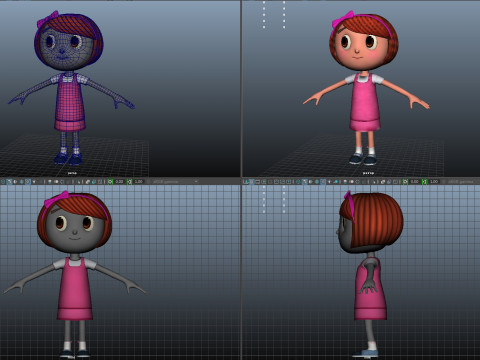Click the Gamma icon in the left panel toolbar
The image size is (480, 360).
point(129,182)
